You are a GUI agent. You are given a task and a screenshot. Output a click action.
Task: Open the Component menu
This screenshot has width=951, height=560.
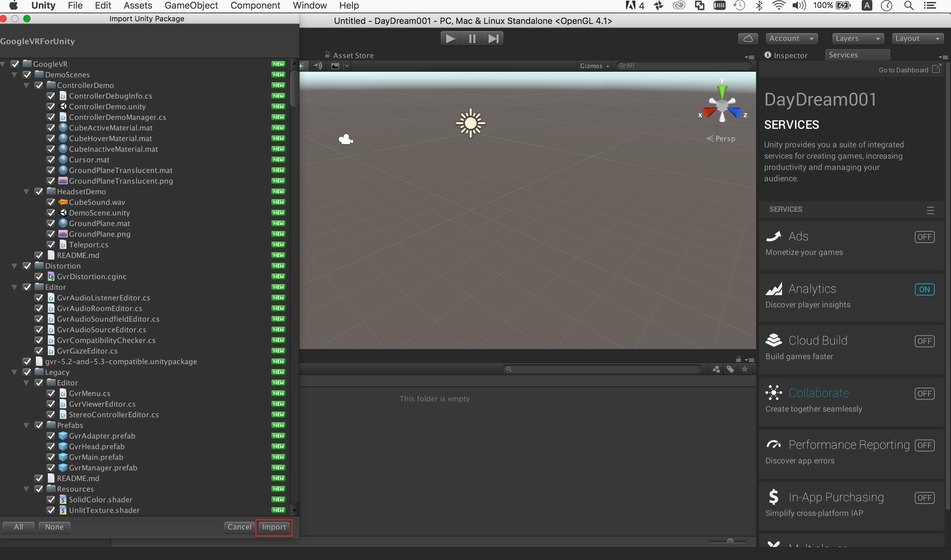click(255, 5)
